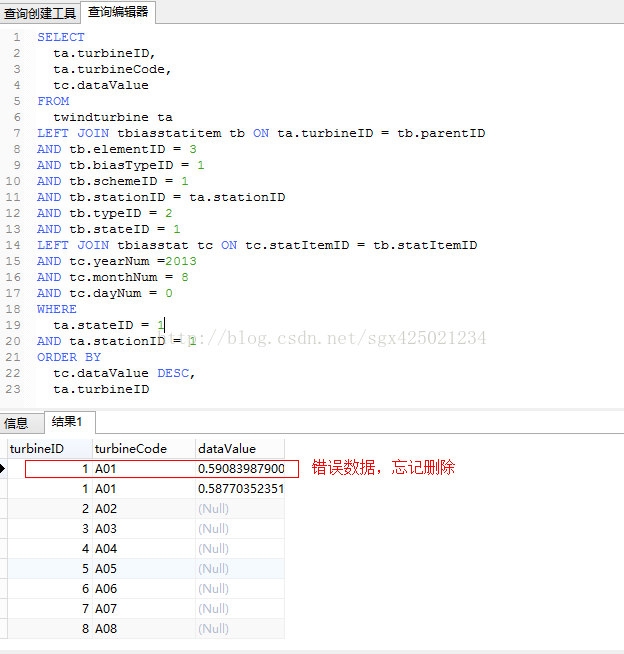
Task: Click the 2013 year value on line 15
Action: tap(181, 261)
